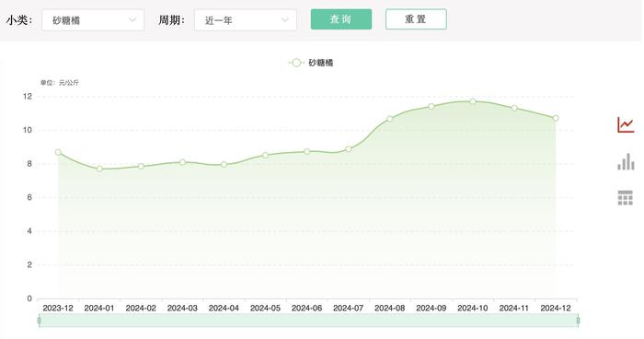
Task: Click the 2024-08 data point
Action: [390, 119]
